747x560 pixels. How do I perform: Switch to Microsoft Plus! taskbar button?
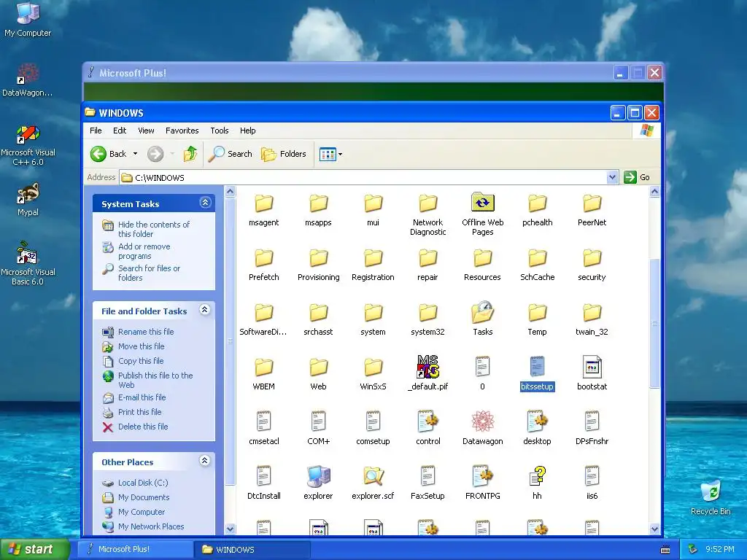pyautogui.click(x=135, y=549)
